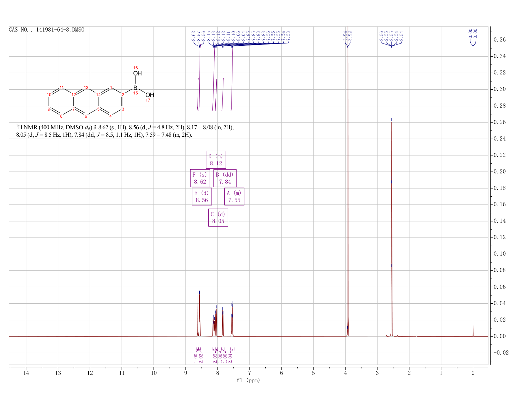Click the peak label 3.94 above spectrum
This screenshot has width=532, height=411.
[345, 35]
